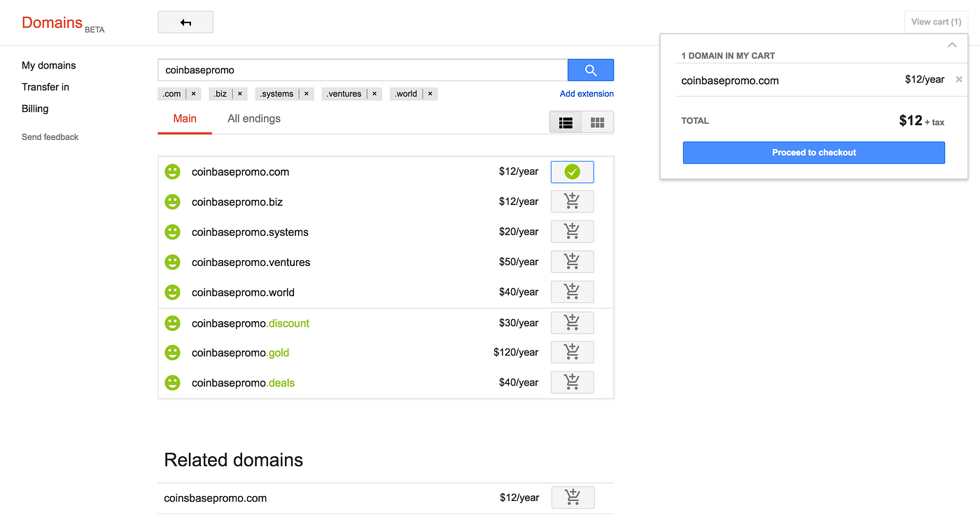This screenshot has width=980, height=515.
Task: Click the Send feedback link
Action: point(50,137)
